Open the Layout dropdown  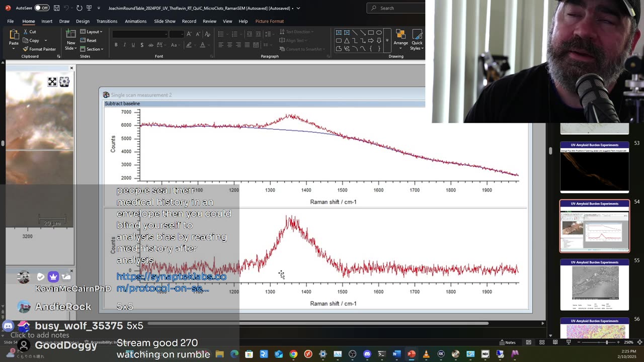[92, 32]
